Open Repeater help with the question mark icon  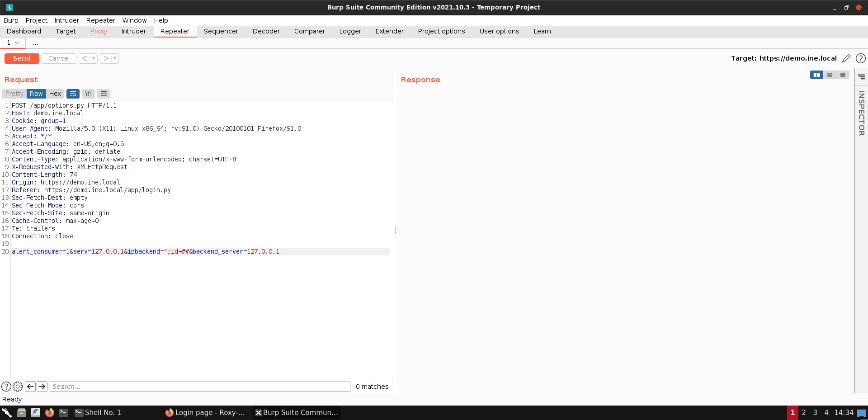click(860, 58)
